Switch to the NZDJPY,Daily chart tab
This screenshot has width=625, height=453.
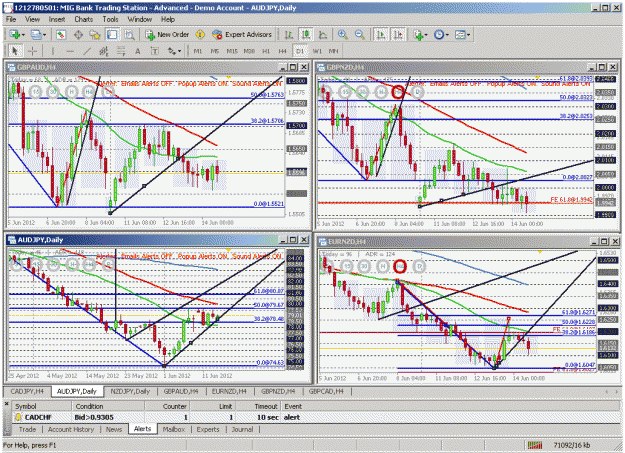click(130, 391)
